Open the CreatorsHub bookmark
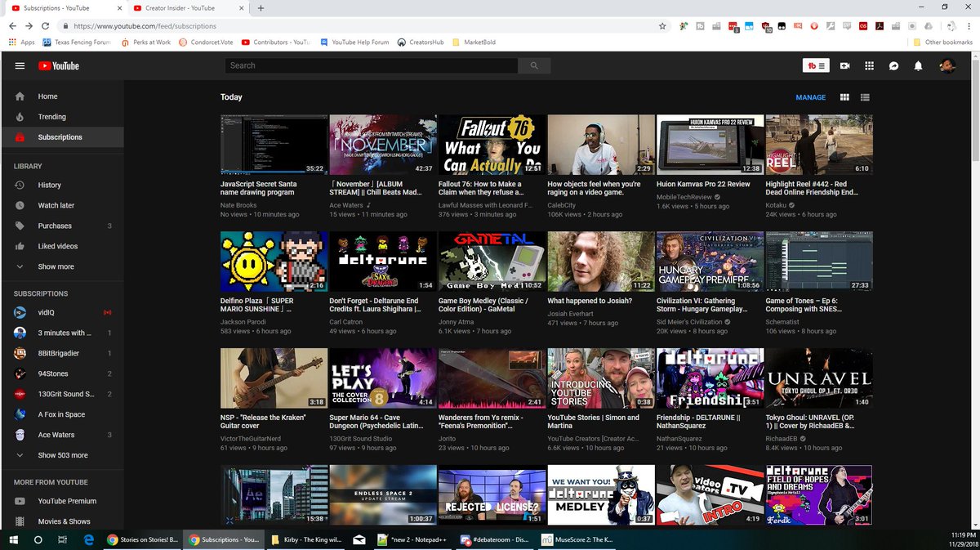The width and height of the screenshot is (980, 550). pyautogui.click(x=421, y=42)
